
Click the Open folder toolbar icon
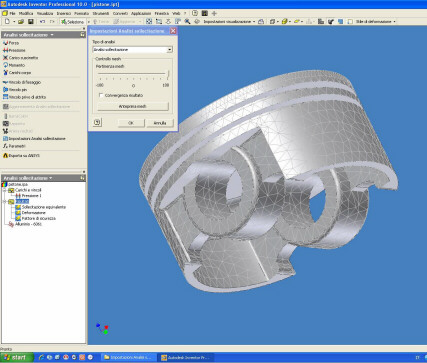[21, 22]
